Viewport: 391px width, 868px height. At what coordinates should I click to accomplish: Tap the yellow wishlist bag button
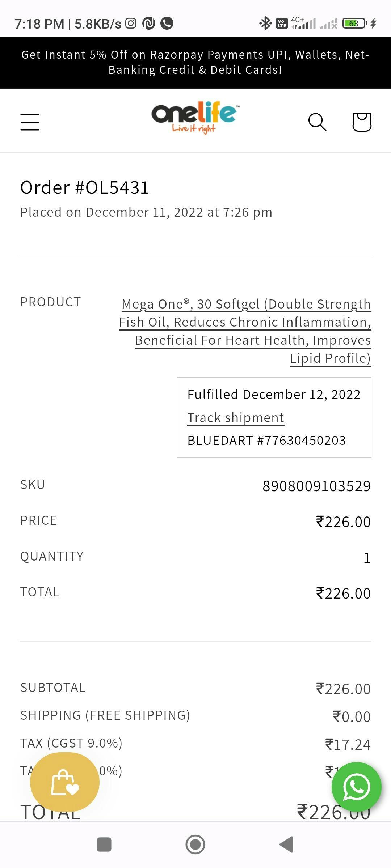[65, 782]
